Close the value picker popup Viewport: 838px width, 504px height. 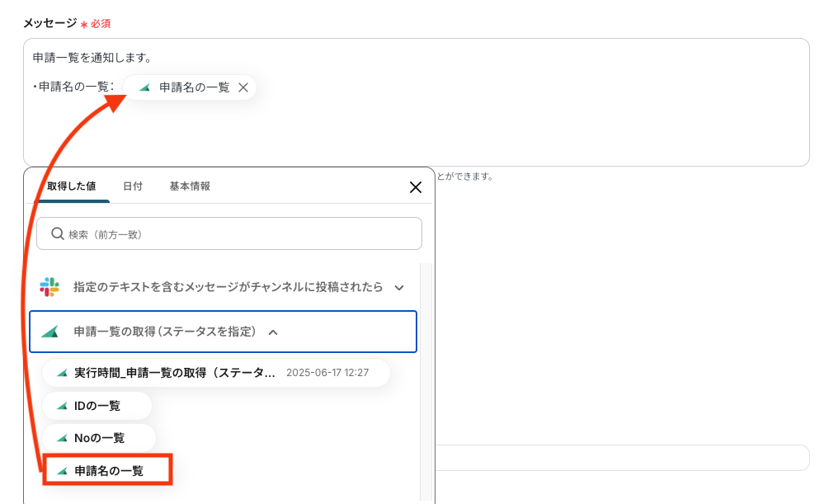(416, 187)
